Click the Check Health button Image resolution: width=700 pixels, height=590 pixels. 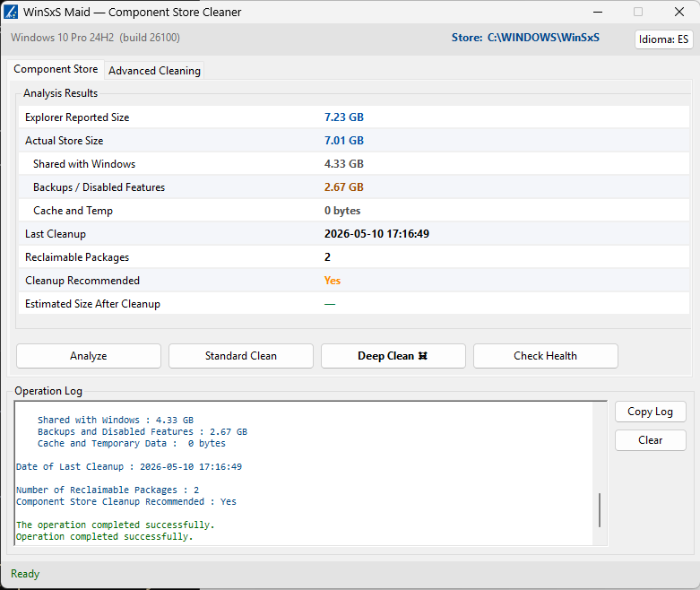pos(546,356)
